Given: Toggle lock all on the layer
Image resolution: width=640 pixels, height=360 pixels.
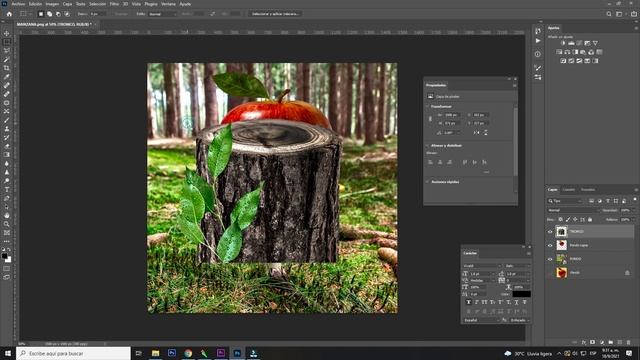Looking at the screenshot, I should coord(590,220).
